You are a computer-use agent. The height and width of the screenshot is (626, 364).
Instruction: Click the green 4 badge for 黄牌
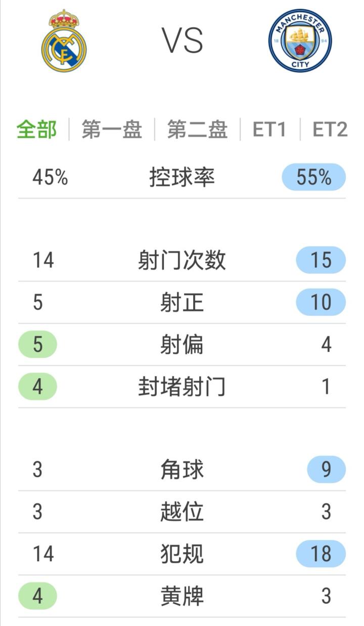click(38, 596)
